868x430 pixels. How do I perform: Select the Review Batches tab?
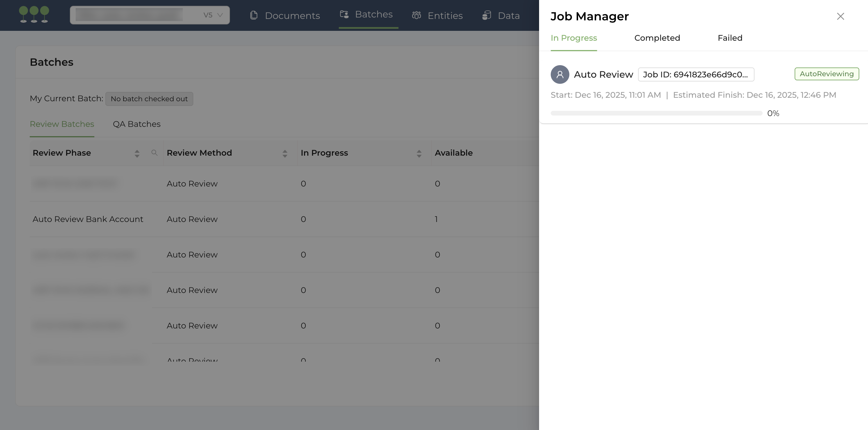coord(62,124)
